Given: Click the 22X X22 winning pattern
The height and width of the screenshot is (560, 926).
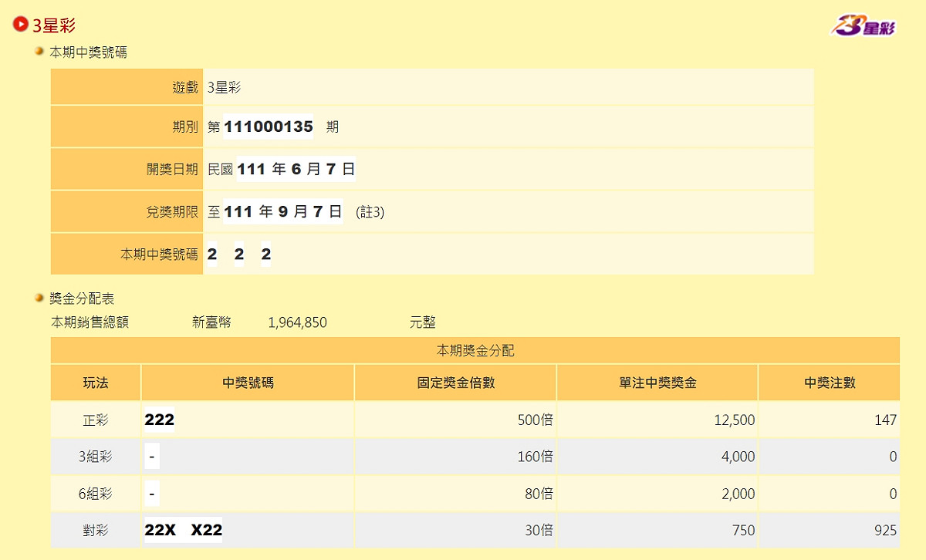Looking at the screenshot, I should tap(184, 531).
